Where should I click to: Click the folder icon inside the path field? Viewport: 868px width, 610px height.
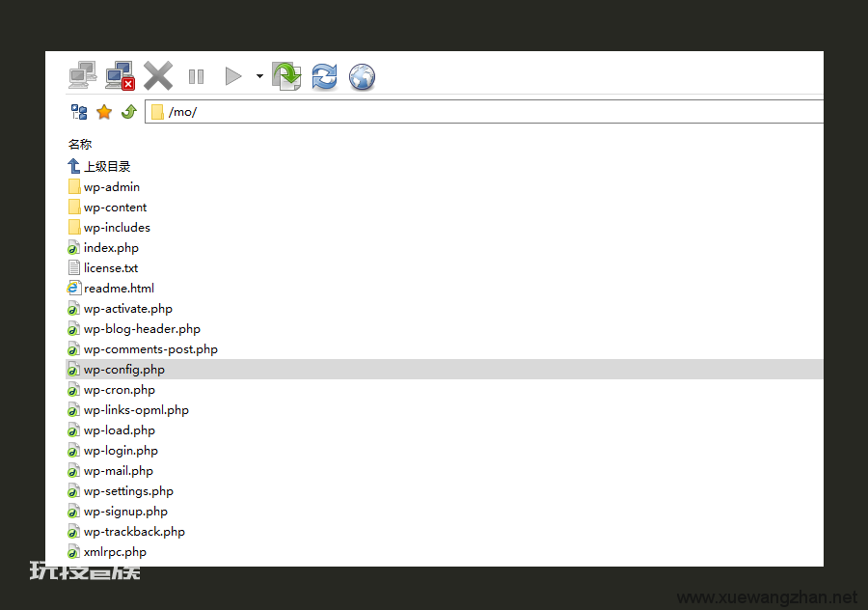click(158, 112)
